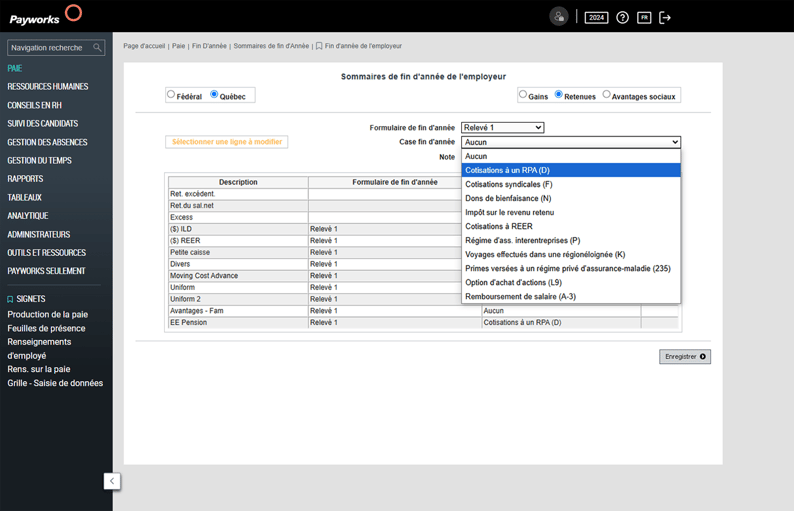Select the Avantages - Fam row
The height and width of the screenshot is (511, 794).
[423, 310]
